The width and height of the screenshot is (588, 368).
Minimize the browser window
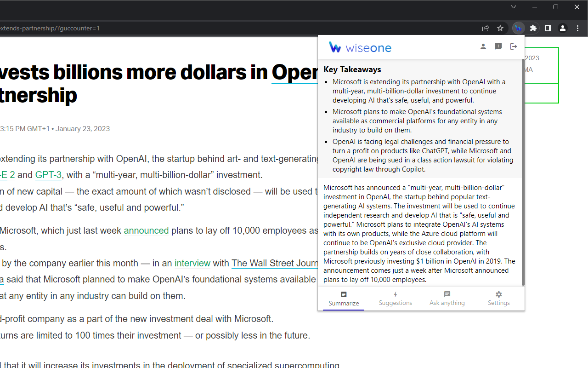(x=535, y=7)
